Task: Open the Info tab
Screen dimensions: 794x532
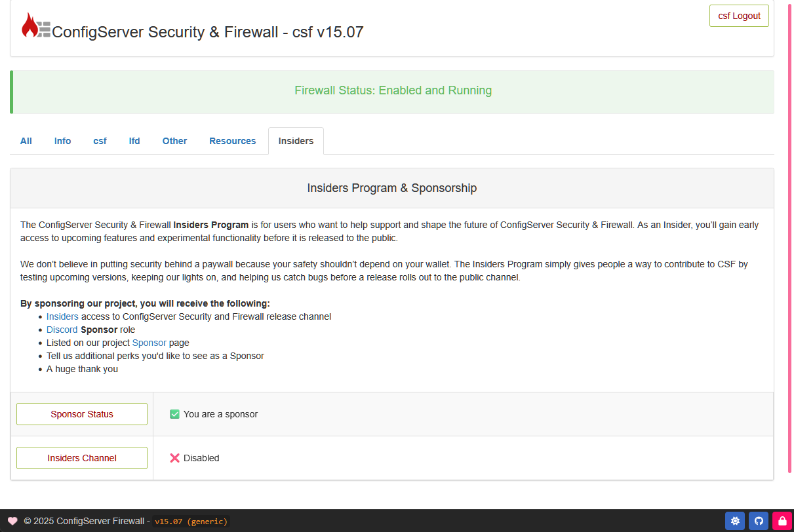Action: [x=63, y=141]
